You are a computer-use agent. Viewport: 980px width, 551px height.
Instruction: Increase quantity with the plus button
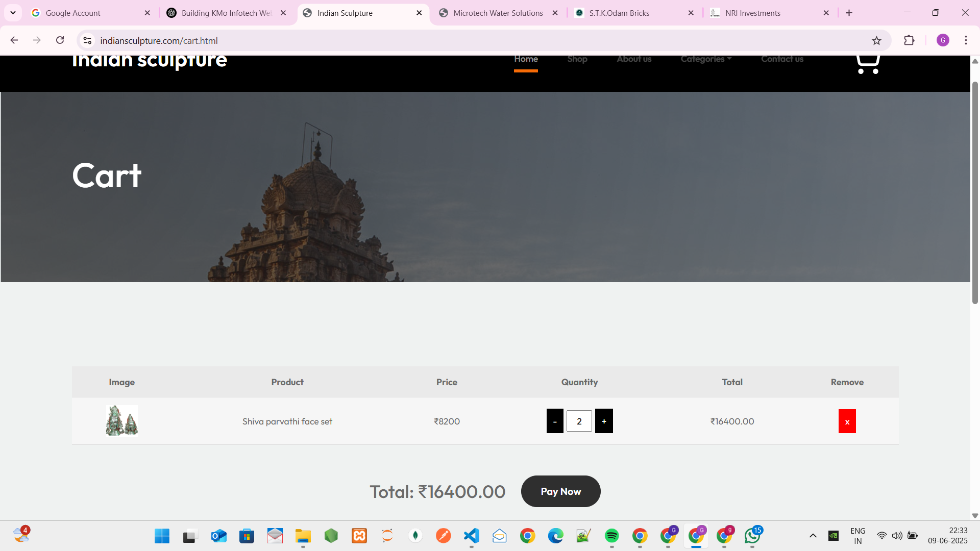[x=604, y=421]
